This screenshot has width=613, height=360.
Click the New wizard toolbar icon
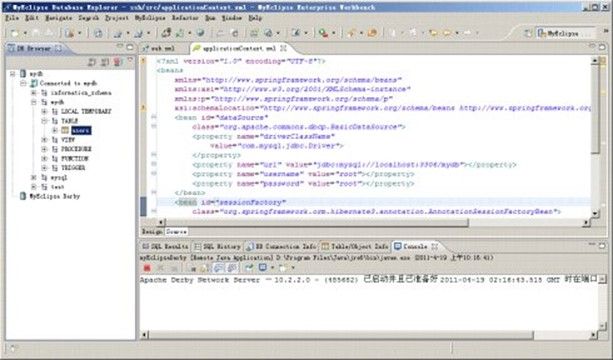pyautogui.click(x=15, y=34)
